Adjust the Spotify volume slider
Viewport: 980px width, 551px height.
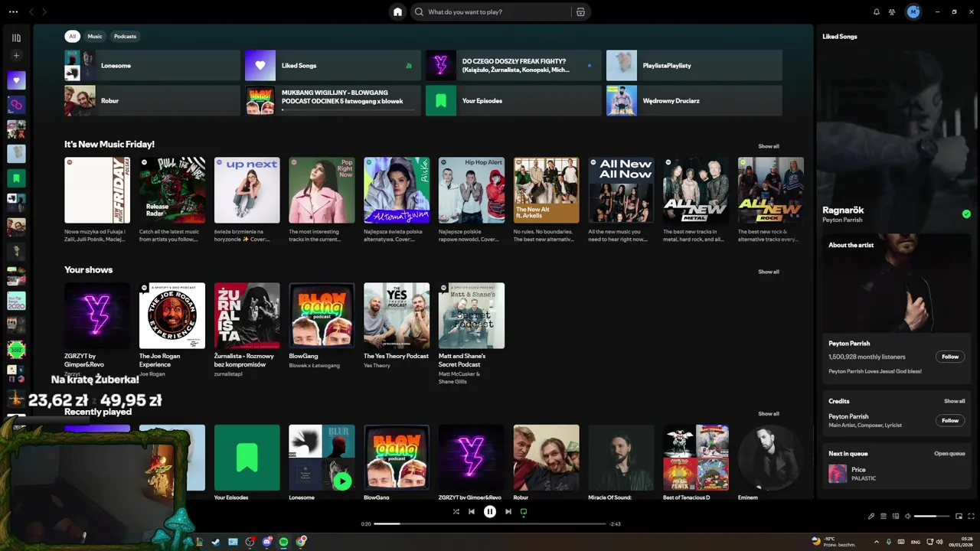pyautogui.click(x=931, y=516)
